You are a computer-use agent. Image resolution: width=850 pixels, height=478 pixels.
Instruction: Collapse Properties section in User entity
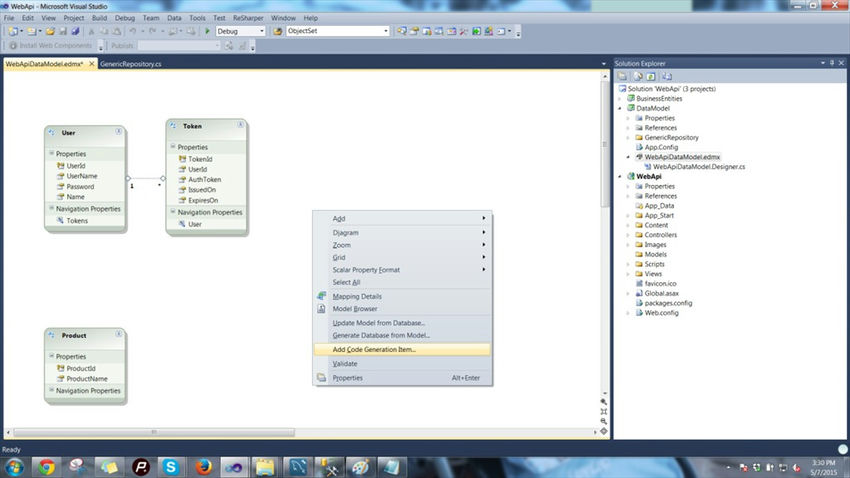(x=52, y=153)
